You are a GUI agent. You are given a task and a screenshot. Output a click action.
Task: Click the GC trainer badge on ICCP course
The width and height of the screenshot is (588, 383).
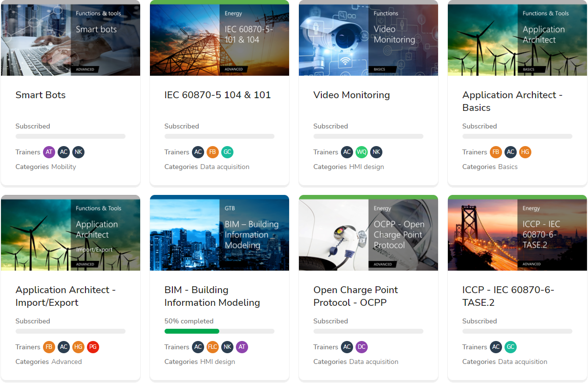[x=510, y=347]
